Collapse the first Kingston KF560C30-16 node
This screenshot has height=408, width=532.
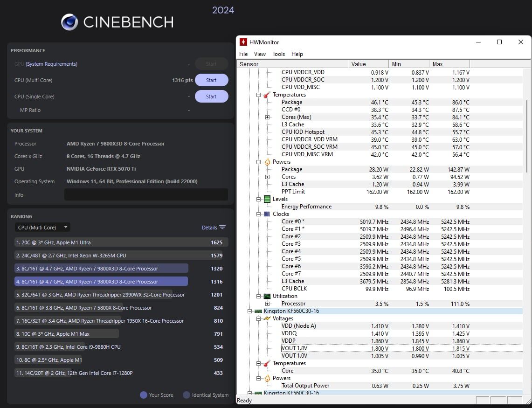[x=250, y=311]
